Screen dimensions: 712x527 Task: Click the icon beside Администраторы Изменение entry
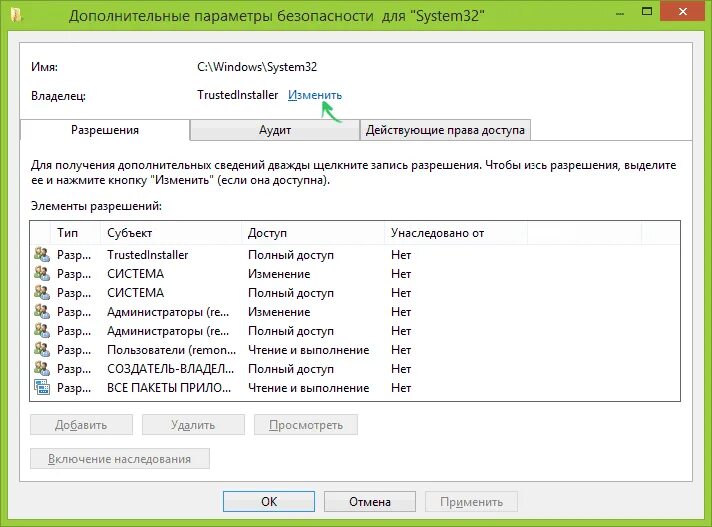[x=42, y=312]
